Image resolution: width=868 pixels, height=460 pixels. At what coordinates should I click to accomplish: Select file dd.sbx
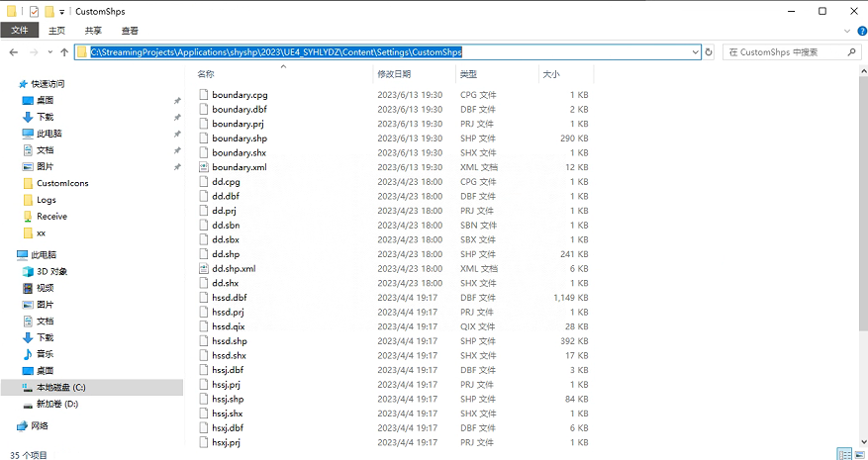[x=226, y=239]
